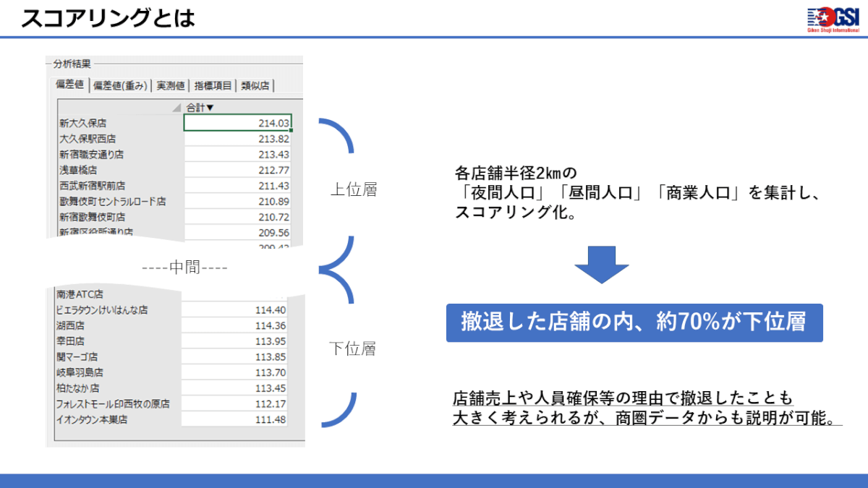Click the 212.77 value cell
Viewport: 868px width, 488px height.
click(238, 170)
